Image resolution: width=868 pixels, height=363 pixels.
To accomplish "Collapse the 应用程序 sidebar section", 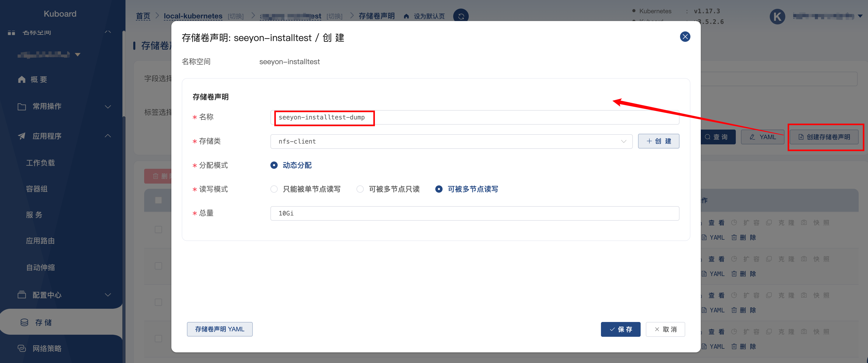I will pyautogui.click(x=108, y=136).
